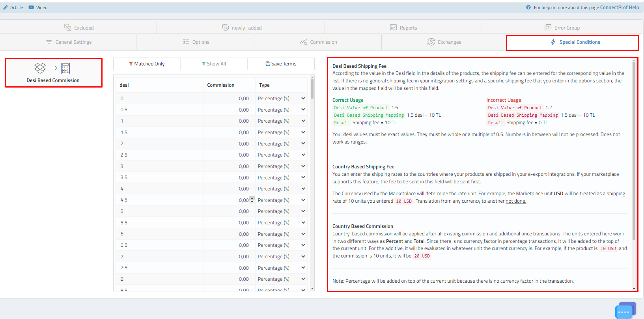Click the Commission chart icon

[x=303, y=42]
